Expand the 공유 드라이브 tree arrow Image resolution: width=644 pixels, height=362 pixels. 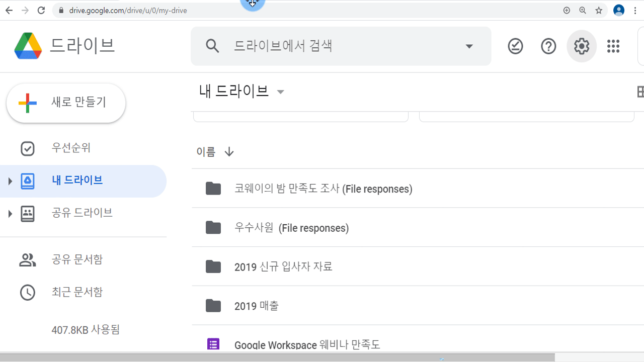pos(10,214)
